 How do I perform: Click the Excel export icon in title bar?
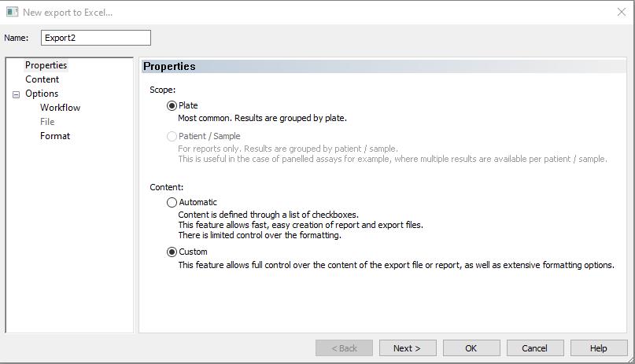click(12, 12)
